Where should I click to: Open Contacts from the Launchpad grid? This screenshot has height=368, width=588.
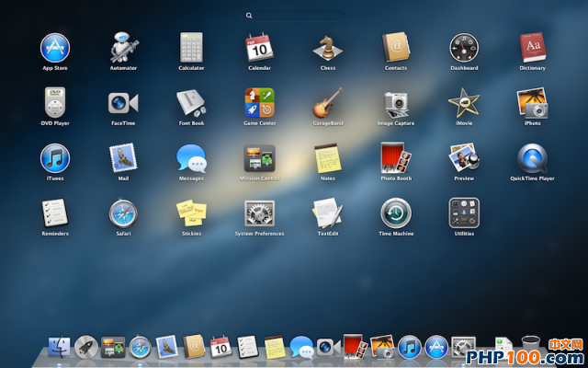click(x=396, y=47)
